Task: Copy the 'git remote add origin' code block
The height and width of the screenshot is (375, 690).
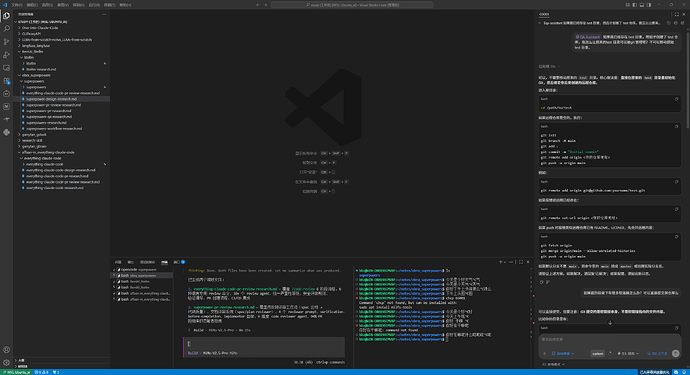Action: coord(676,182)
